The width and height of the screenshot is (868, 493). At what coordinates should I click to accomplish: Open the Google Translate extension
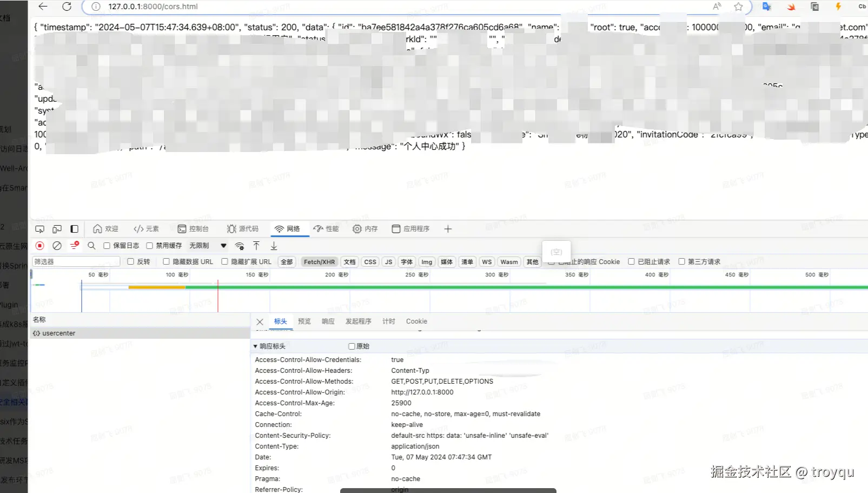tap(766, 6)
